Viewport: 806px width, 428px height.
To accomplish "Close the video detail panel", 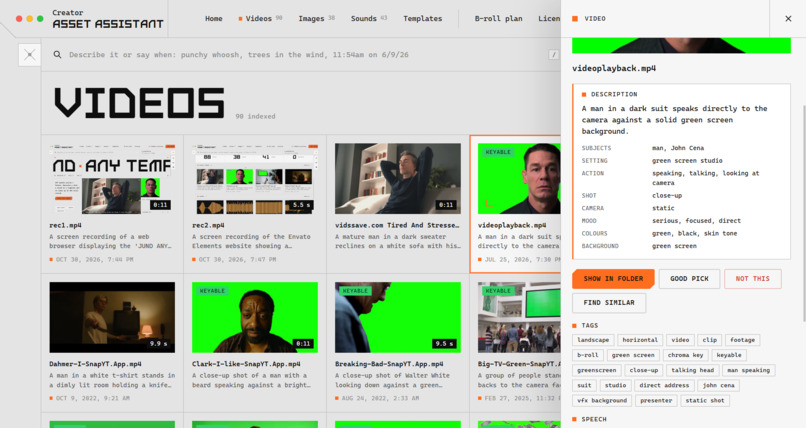I will tap(788, 18).
